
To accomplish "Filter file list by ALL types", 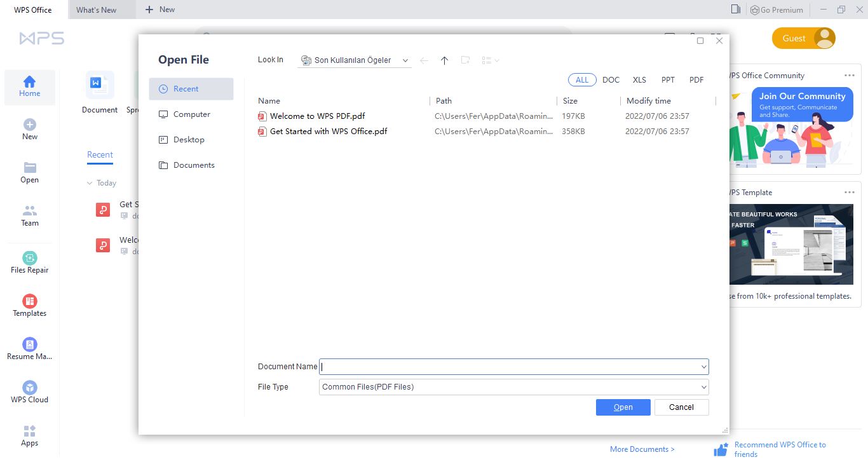I will pos(582,80).
